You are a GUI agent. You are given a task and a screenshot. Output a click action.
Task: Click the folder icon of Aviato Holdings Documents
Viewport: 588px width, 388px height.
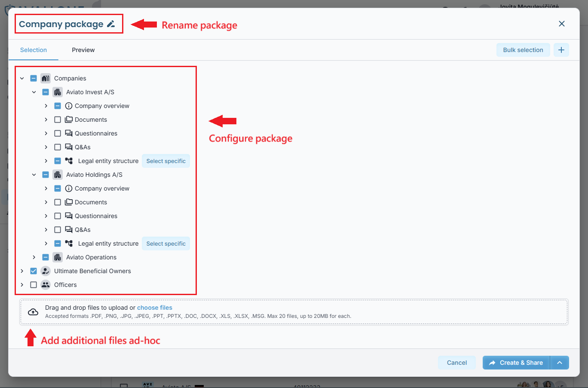(69, 202)
